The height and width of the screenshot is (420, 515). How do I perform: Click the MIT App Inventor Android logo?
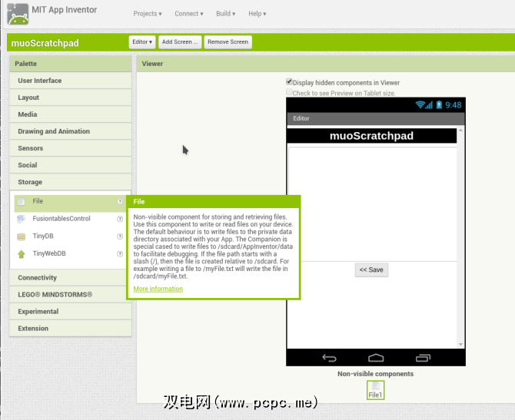18,14
